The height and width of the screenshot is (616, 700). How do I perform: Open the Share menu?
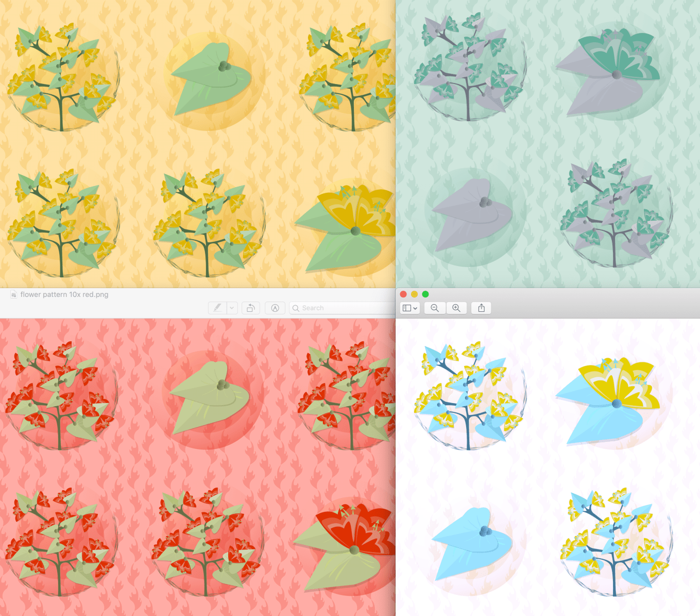pyautogui.click(x=482, y=308)
